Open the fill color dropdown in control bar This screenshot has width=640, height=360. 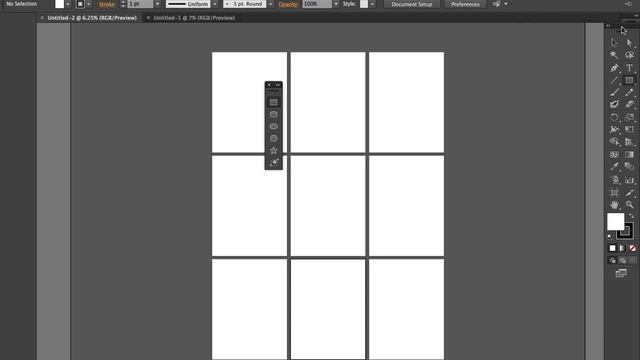[68, 4]
